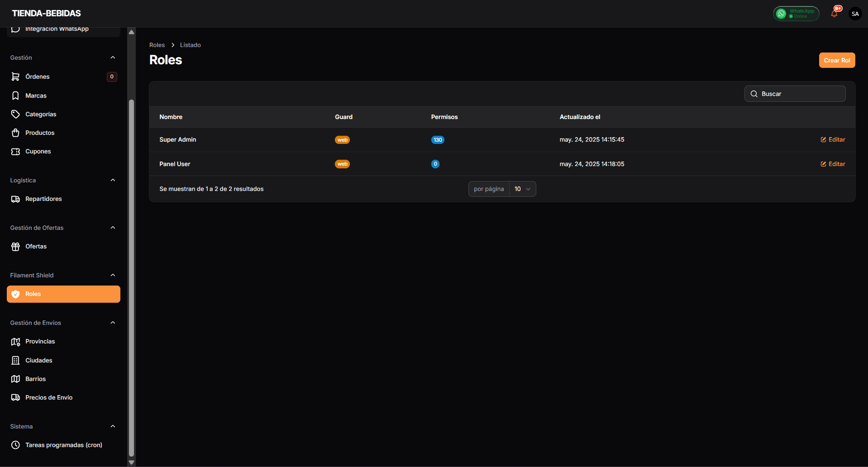Open the WhatsApp Online status badge
This screenshot has height=467, width=868.
pos(796,14)
